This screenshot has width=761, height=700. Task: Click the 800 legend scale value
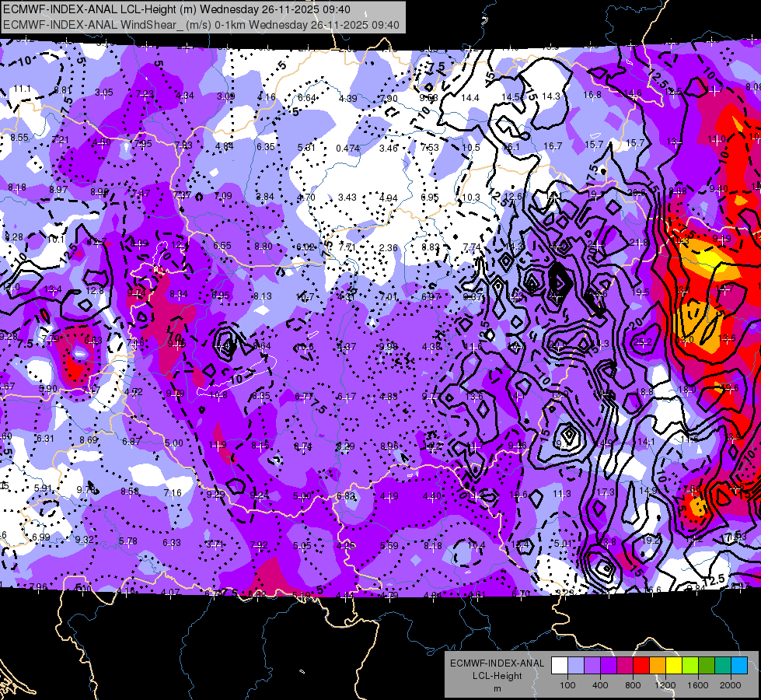pos(633,685)
